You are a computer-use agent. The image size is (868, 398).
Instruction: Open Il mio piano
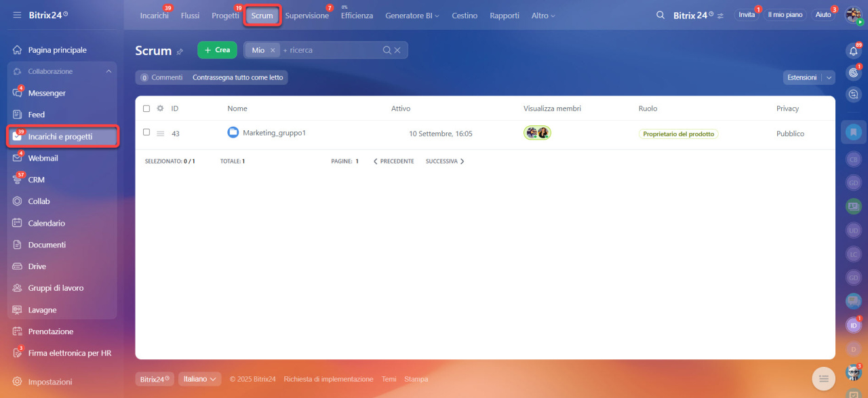click(x=785, y=15)
